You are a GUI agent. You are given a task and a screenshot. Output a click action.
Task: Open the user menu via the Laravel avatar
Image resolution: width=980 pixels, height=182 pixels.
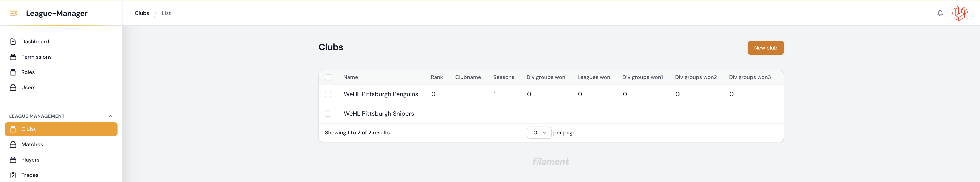click(960, 13)
